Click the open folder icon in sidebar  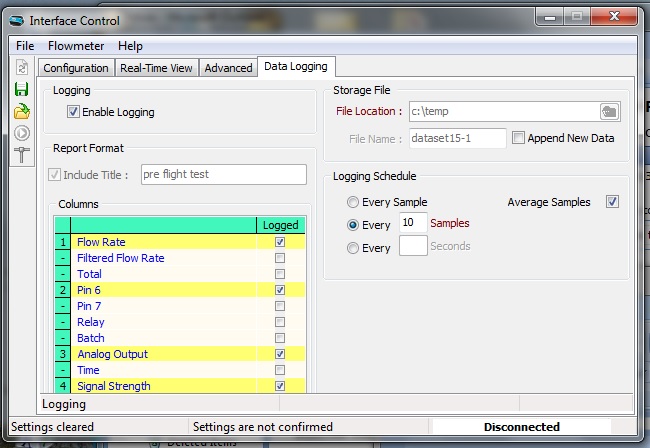click(22, 111)
